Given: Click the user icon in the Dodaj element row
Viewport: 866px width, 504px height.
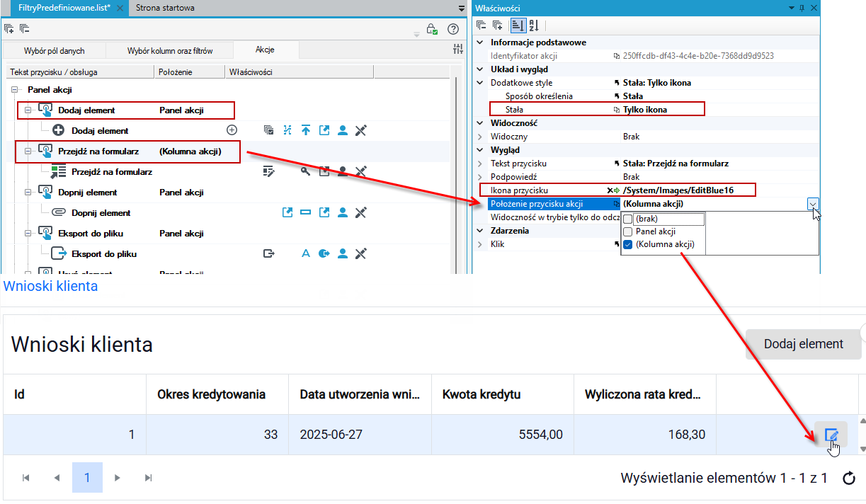Looking at the screenshot, I should tap(343, 130).
